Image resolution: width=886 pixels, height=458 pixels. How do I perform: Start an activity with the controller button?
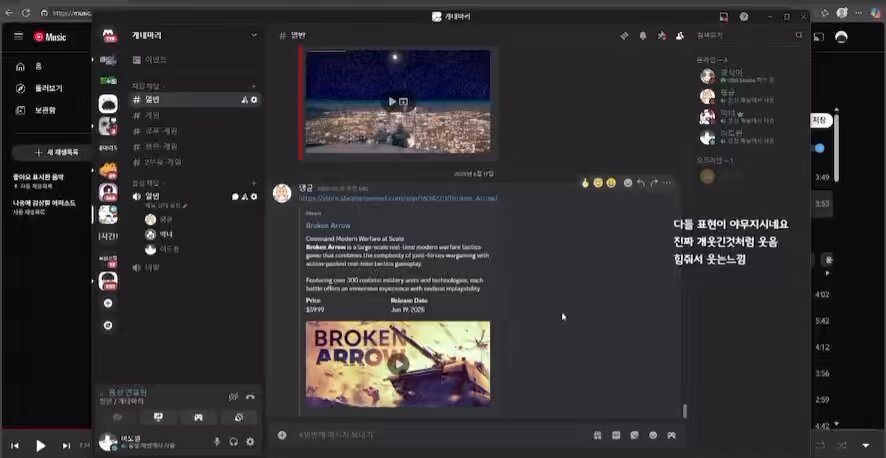[x=198, y=417]
